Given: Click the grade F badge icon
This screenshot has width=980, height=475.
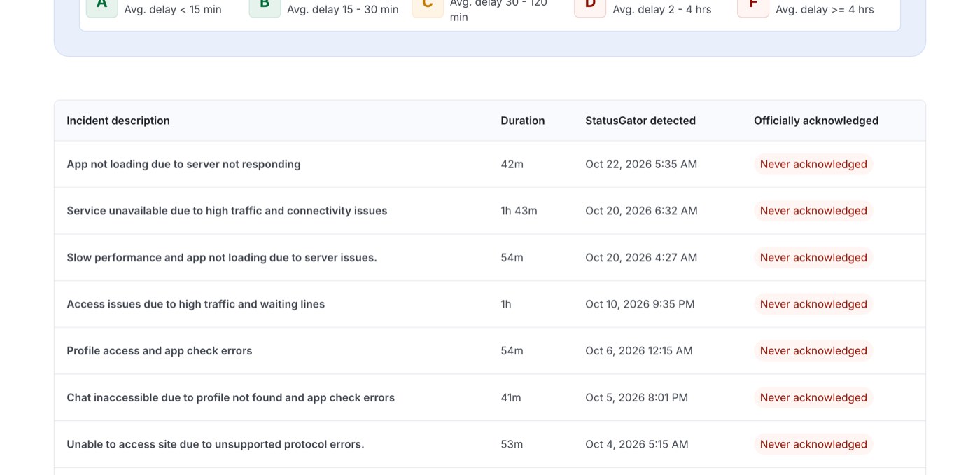Looking at the screenshot, I should [753, 7].
